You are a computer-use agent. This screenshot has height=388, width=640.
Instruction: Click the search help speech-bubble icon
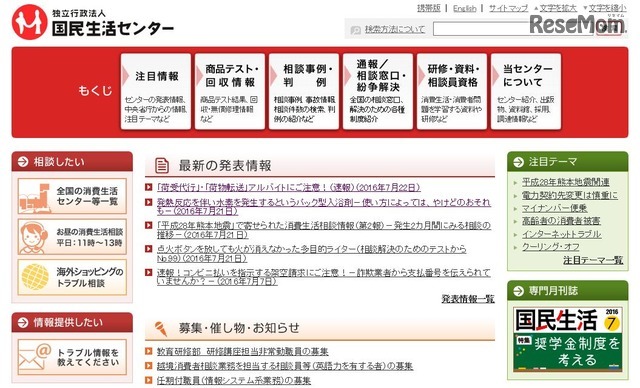[356, 30]
